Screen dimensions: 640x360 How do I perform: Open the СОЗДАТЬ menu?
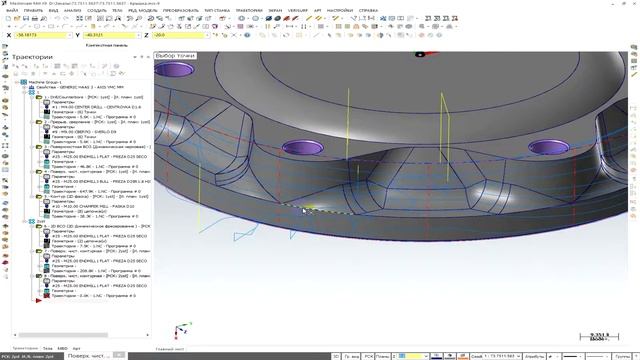pos(97,10)
